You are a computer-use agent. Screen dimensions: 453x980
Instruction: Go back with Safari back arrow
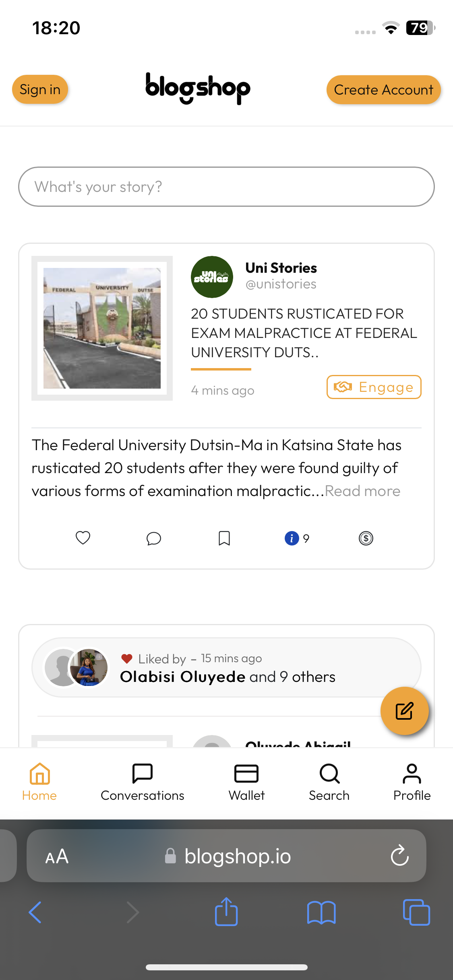point(35,912)
